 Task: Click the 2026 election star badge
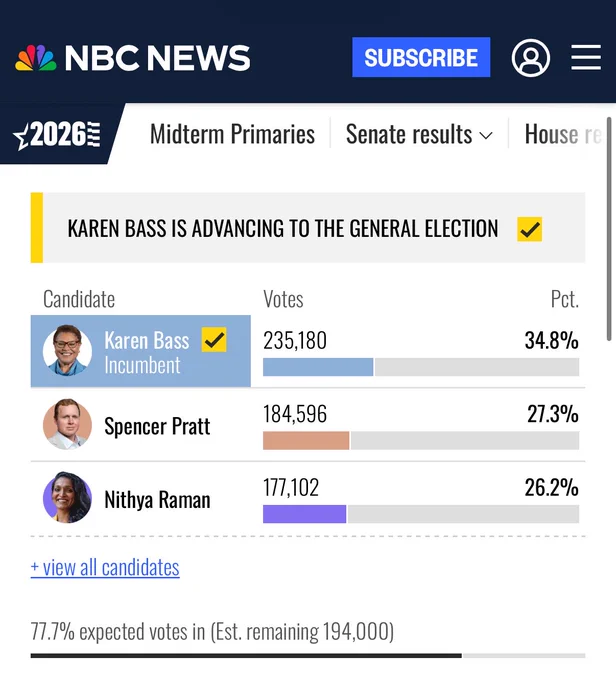tap(57, 134)
